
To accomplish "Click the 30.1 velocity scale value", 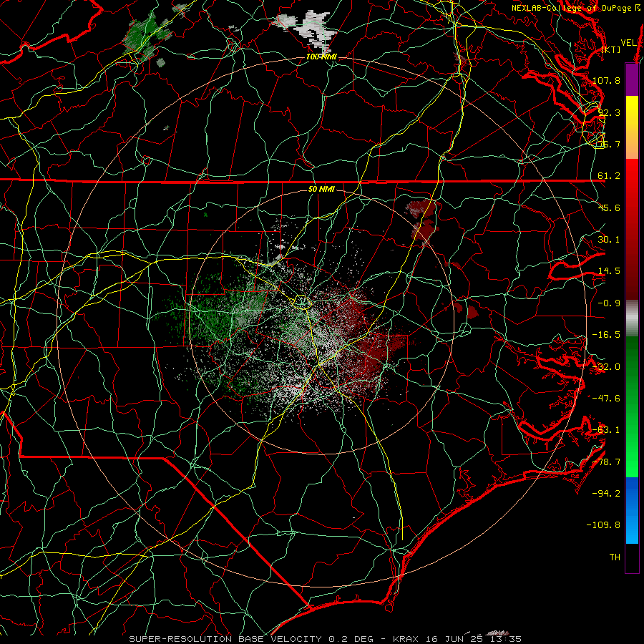I will (x=609, y=240).
